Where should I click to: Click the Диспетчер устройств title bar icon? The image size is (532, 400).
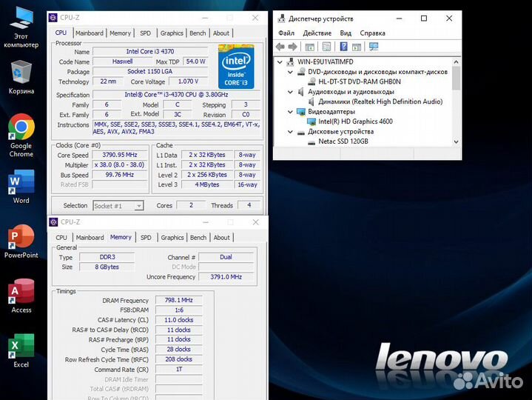click(281, 19)
